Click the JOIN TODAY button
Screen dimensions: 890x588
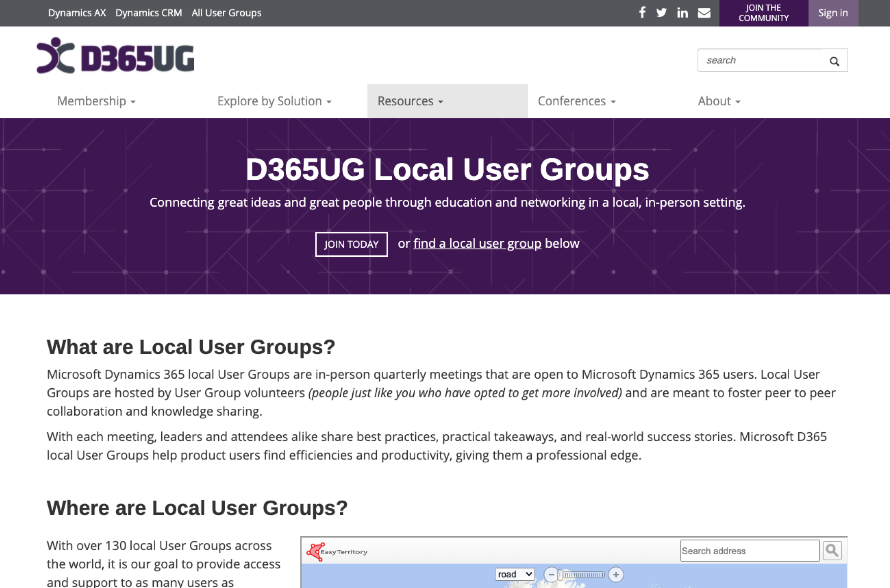pyautogui.click(x=351, y=244)
